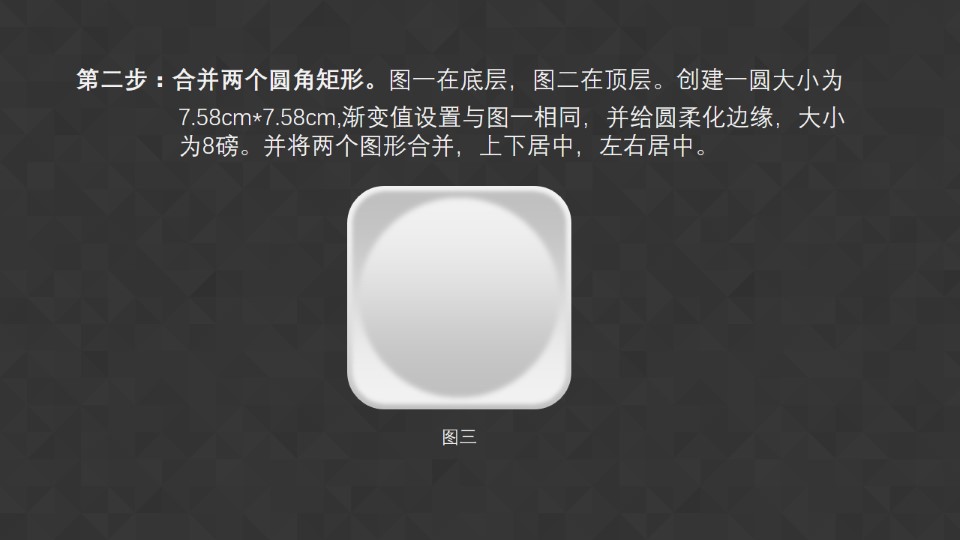Click the text 图二在顶层
The width and height of the screenshot is (960, 540).
pyautogui.click(x=592, y=80)
